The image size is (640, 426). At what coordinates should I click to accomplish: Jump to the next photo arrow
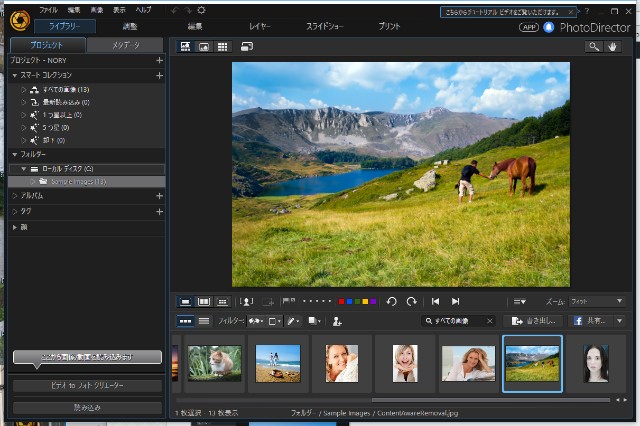pos(456,301)
